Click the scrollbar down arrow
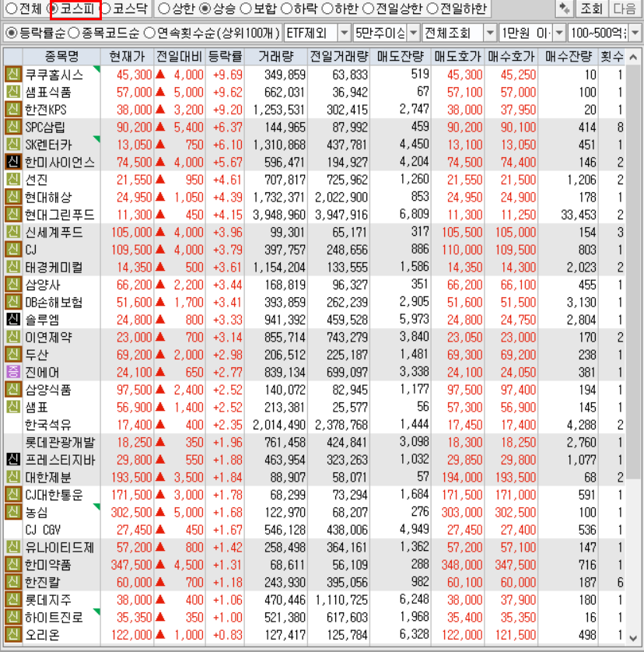Screen dimensions: 644x652 633,637
